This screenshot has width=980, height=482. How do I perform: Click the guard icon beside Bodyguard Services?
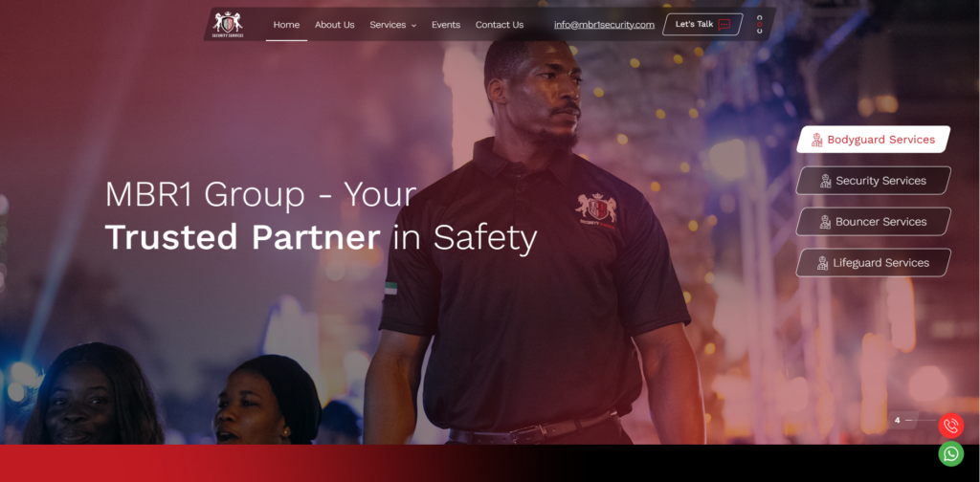point(817,140)
